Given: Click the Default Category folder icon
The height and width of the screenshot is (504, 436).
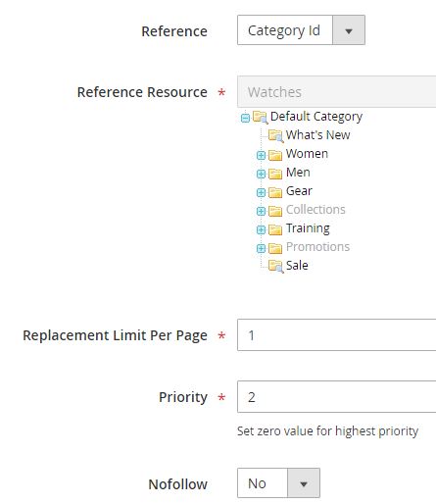Looking at the screenshot, I should [261, 117].
